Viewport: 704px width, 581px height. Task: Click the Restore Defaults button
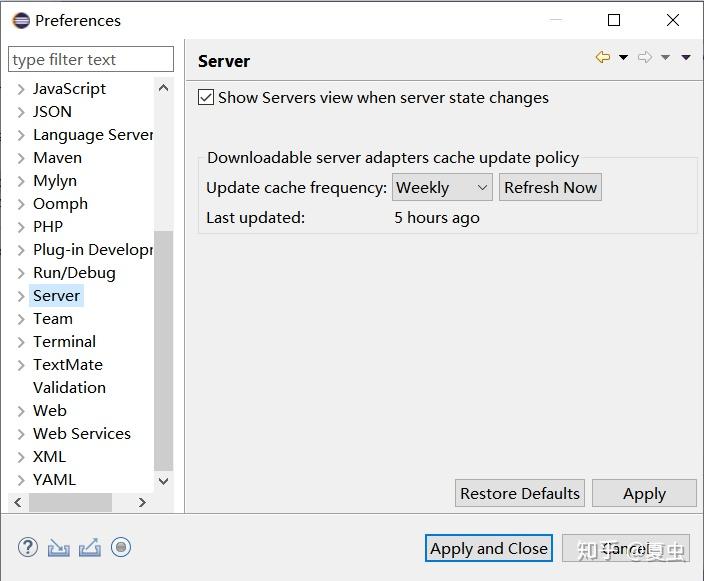(x=519, y=493)
